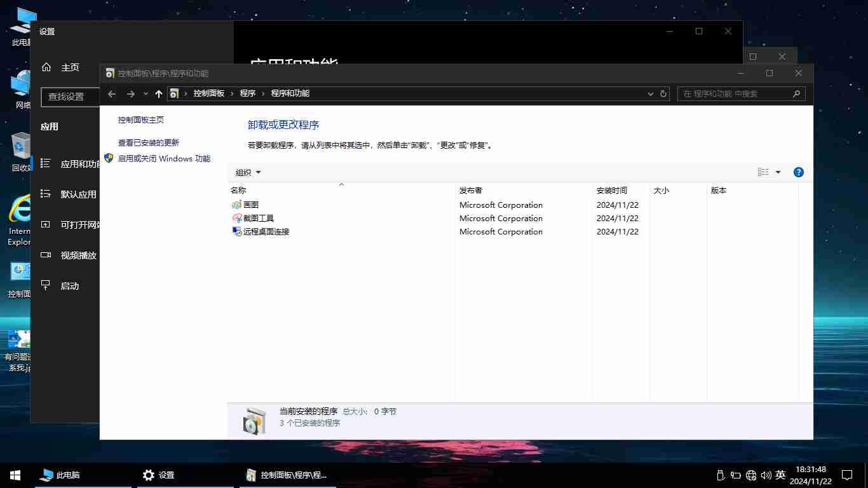Expand the 组织 dropdown menu
This screenshot has height=488, width=868.
pyautogui.click(x=248, y=173)
